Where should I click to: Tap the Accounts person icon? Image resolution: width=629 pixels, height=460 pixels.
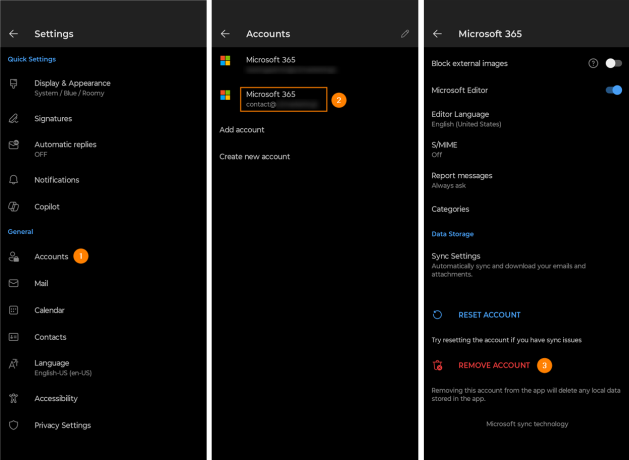(x=14, y=256)
